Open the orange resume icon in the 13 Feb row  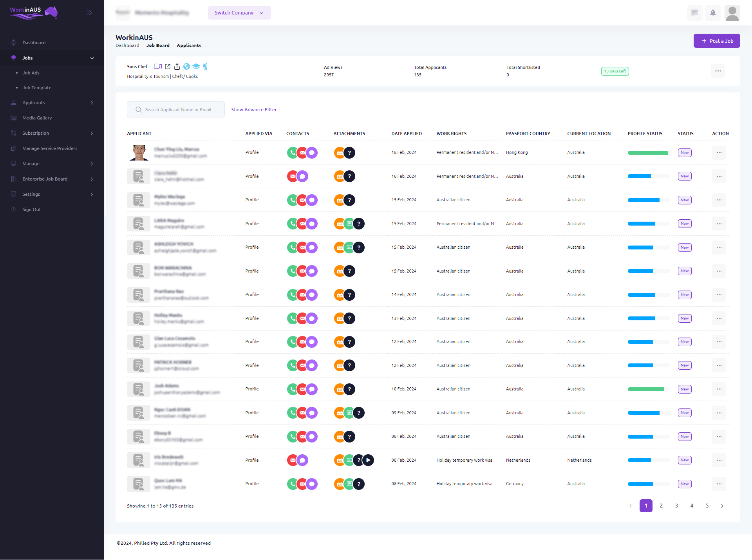click(x=340, y=318)
